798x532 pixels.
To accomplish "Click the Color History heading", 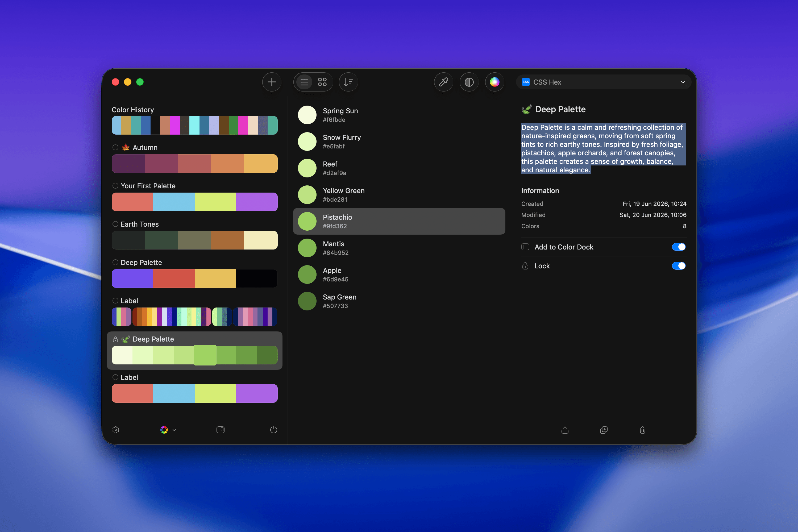I will click(x=133, y=110).
